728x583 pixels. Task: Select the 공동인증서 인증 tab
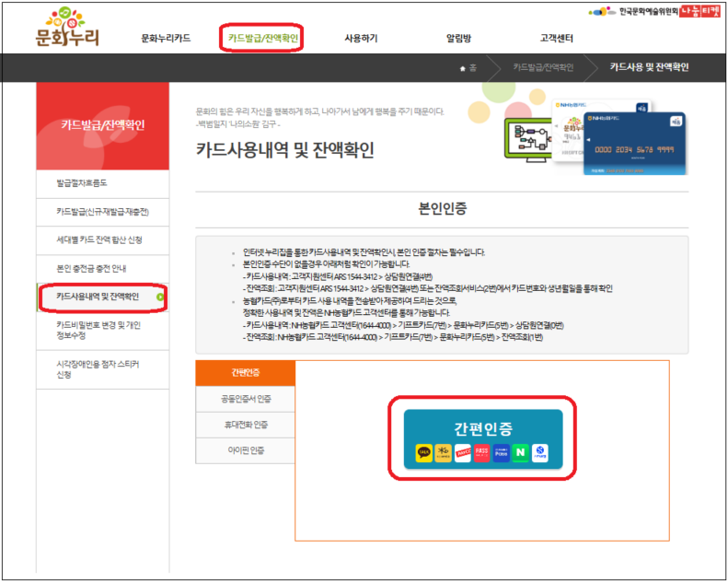pos(245,399)
